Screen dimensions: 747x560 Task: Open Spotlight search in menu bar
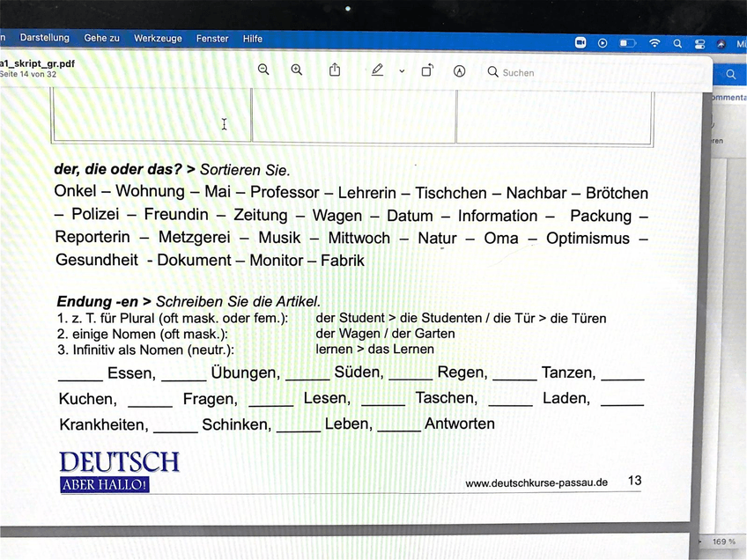(677, 44)
